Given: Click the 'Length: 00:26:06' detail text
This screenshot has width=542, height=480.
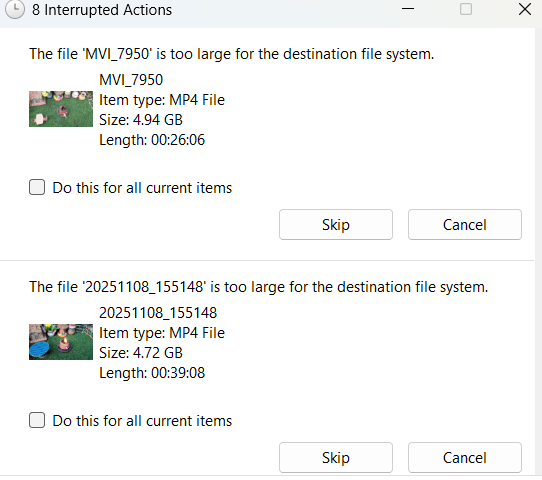Looking at the screenshot, I should (x=152, y=140).
